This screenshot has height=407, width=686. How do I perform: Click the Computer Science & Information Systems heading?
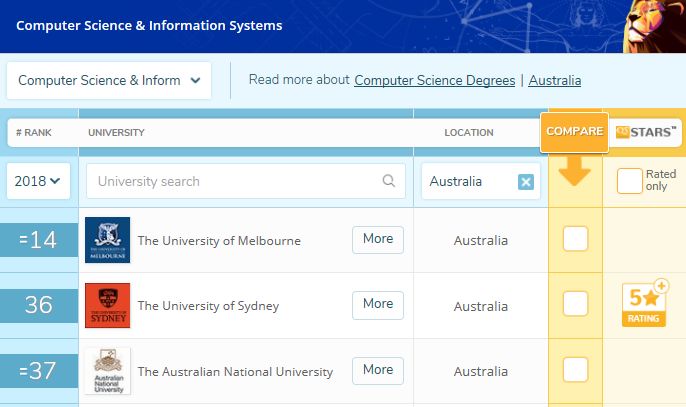149,25
